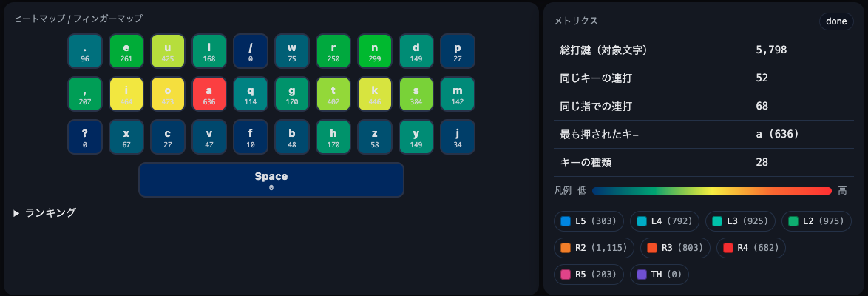Click the done status badge
The width and height of the screenshot is (868, 296).
(x=836, y=21)
